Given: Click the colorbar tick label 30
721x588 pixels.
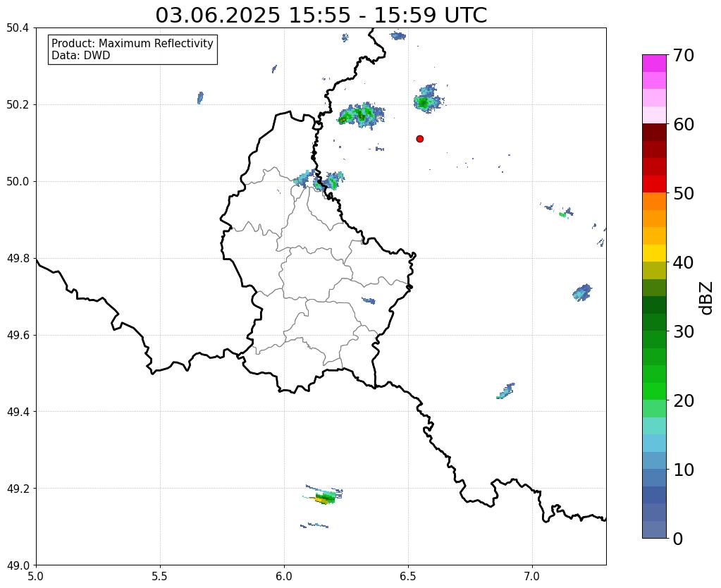Looking at the screenshot, I should point(684,331).
